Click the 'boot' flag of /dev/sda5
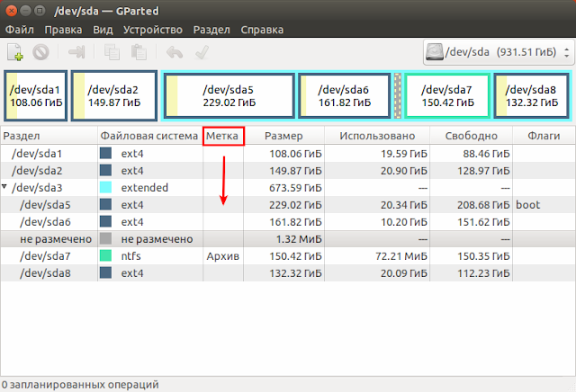Image resolution: width=576 pixels, height=392 pixels. [x=528, y=205]
